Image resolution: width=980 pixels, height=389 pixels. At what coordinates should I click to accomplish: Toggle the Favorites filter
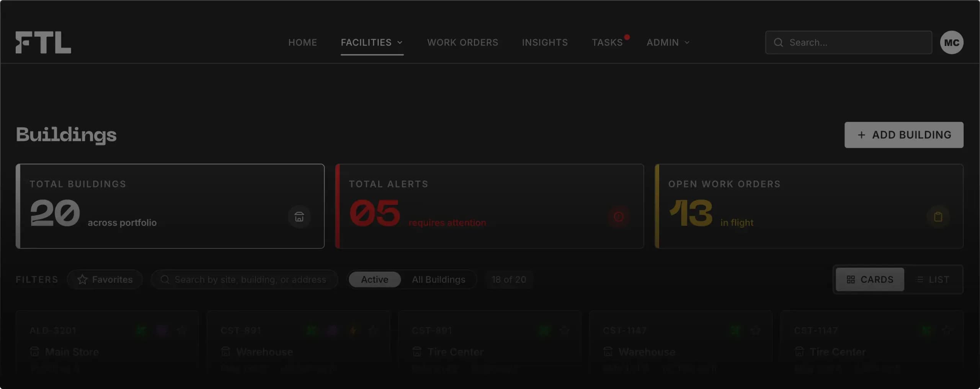point(105,279)
